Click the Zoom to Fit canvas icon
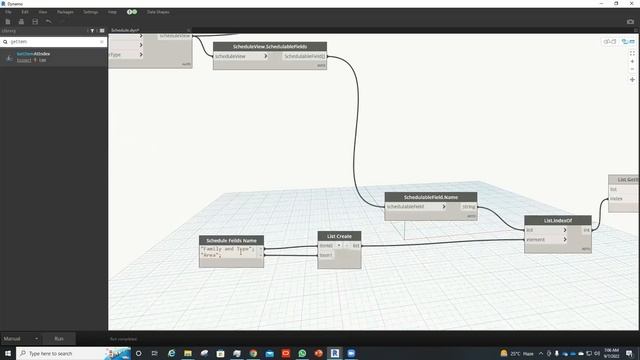Viewport: 640px width, 360px height. pos(632,53)
